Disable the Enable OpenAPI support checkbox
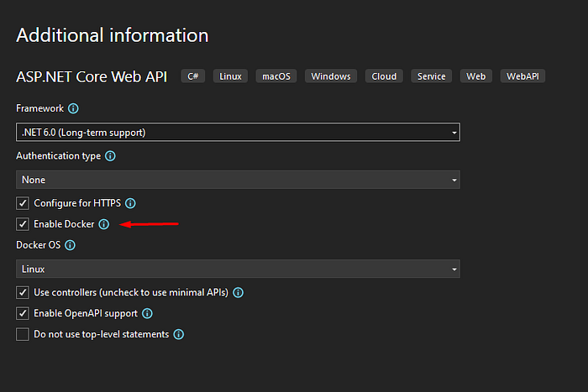Image resolution: width=588 pixels, height=392 pixels. click(23, 313)
